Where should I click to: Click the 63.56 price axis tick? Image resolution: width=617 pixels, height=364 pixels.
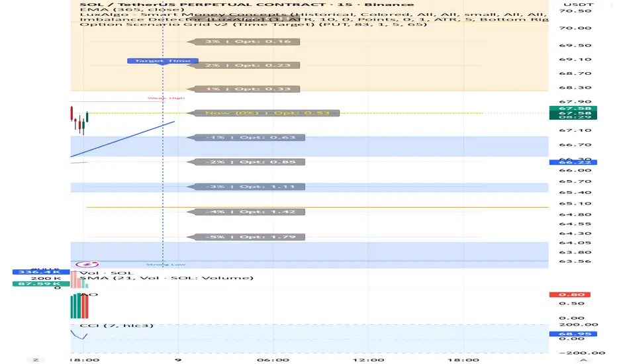coord(575,261)
